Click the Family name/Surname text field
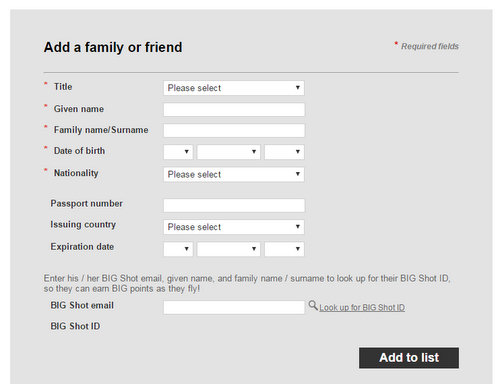This screenshot has width=500, height=384. [x=234, y=130]
